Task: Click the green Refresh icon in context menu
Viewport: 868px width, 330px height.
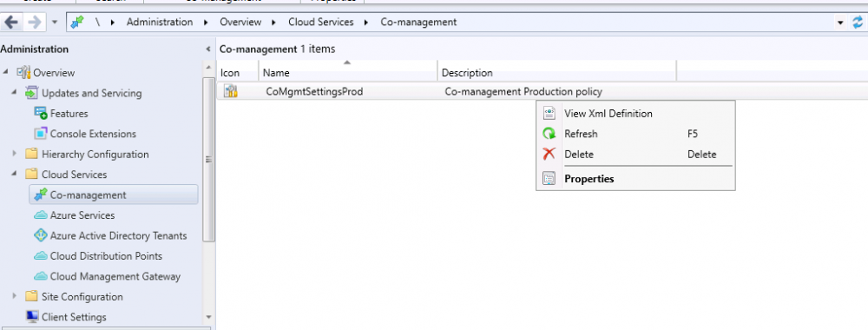Action: 549,134
